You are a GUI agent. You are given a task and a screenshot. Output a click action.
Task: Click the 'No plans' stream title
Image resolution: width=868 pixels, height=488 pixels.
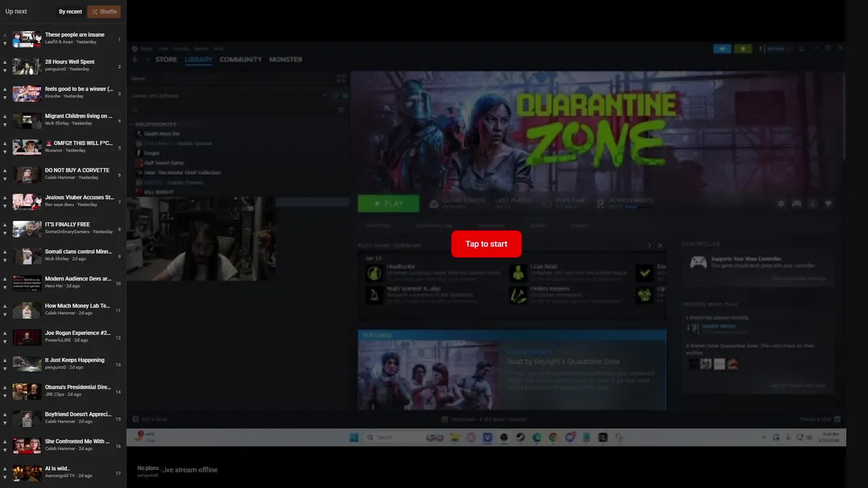[x=148, y=468]
